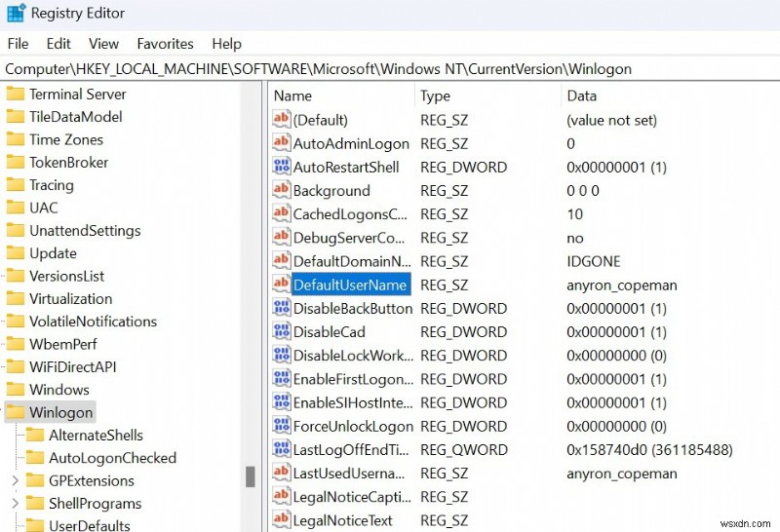780x532 pixels.
Task: Open the View menu
Action: point(103,44)
